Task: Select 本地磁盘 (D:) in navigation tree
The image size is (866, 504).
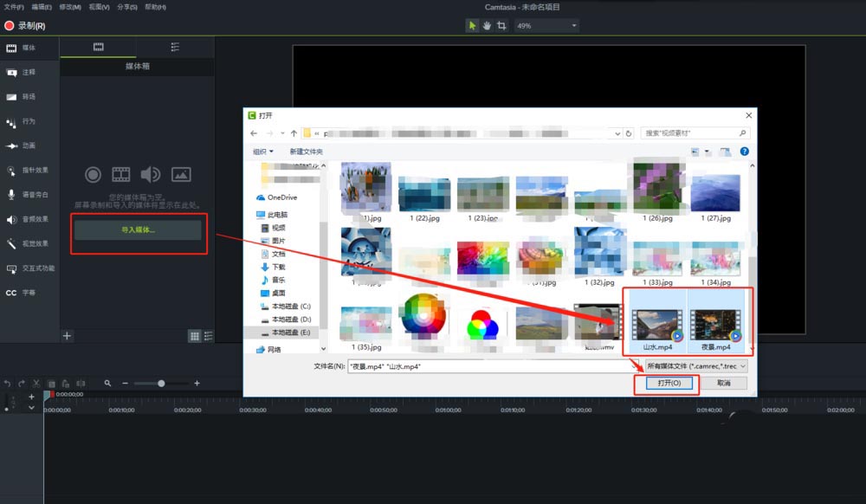Action: click(286, 320)
